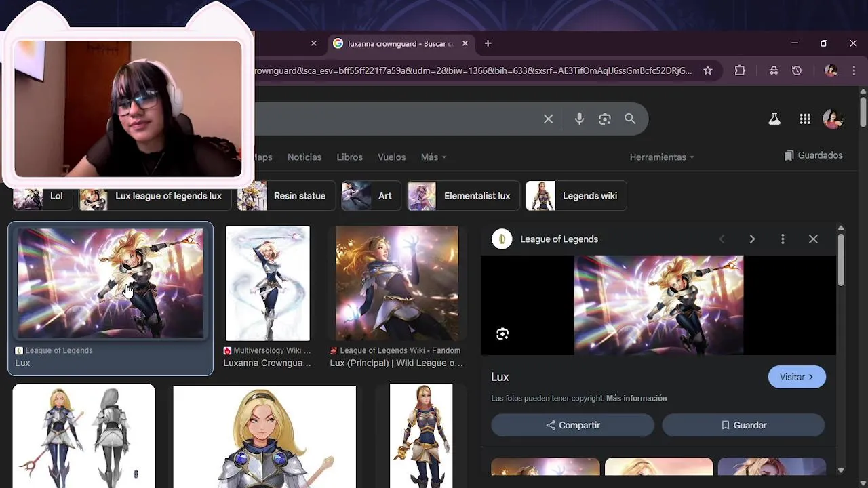Screen dimensions: 868x488
Task: Start voice search with microphone icon
Action: click(x=579, y=119)
